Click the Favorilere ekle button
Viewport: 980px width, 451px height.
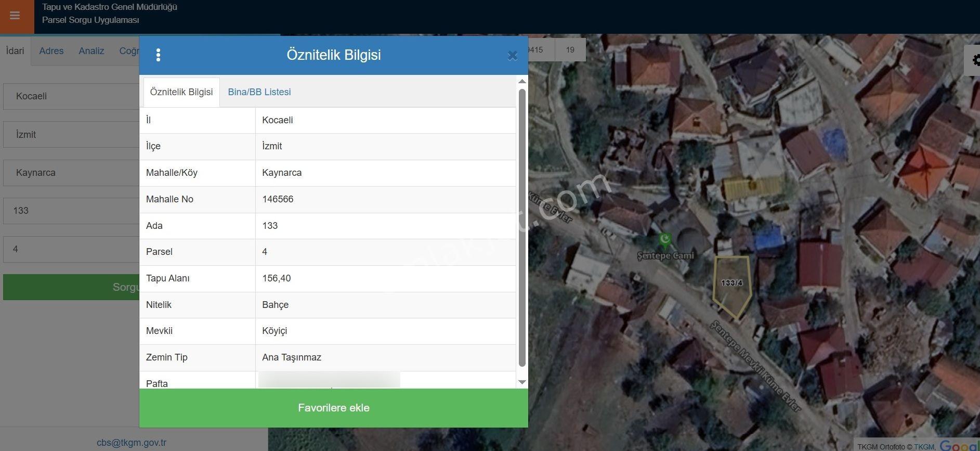pos(334,408)
